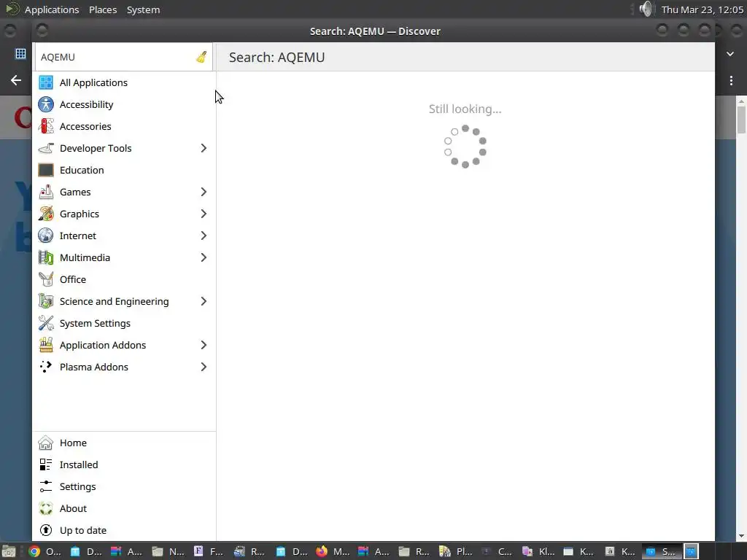Expand the Science and Engineering chevron

tap(204, 301)
